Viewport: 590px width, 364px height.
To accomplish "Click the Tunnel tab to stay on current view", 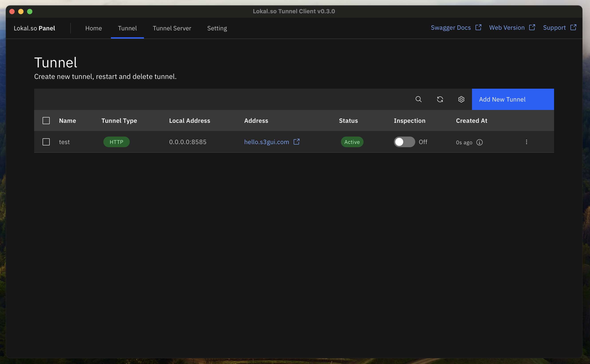I will click(x=127, y=28).
